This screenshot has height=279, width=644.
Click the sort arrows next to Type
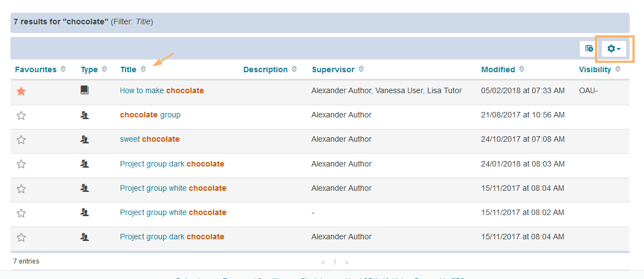tap(103, 69)
